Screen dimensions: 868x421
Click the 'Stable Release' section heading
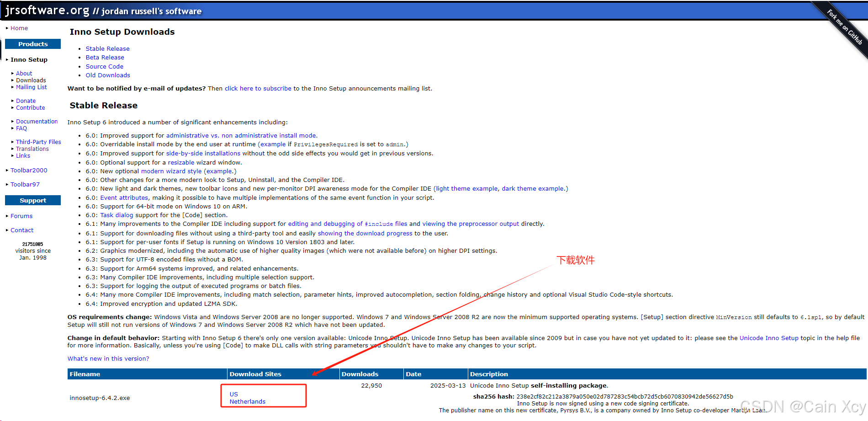pyautogui.click(x=103, y=106)
